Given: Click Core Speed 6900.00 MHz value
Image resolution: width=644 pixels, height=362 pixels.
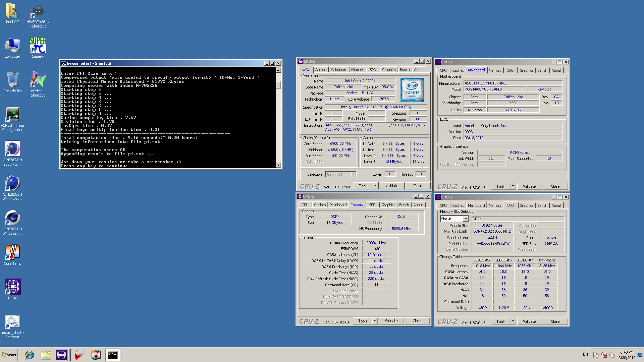Looking at the screenshot, I should (340, 143).
